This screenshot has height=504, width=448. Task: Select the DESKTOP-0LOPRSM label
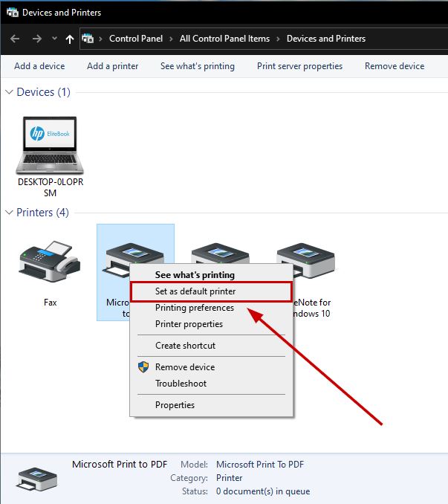pyautogui.click(x=51, y=187)
